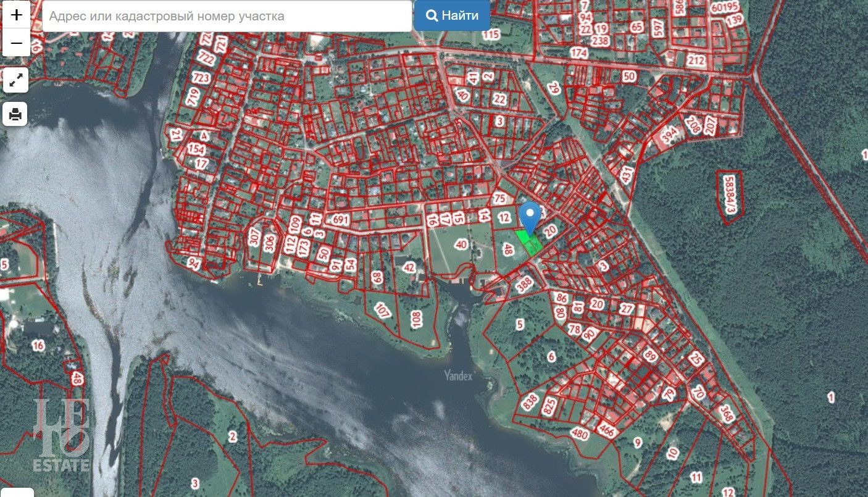Click parcel number 431

click(x=627, y=175)
